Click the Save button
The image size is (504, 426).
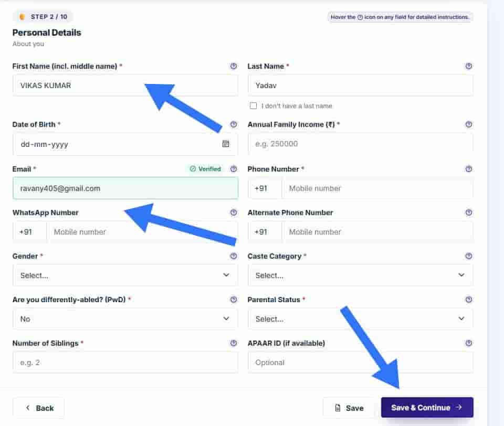tap(349, 408)
